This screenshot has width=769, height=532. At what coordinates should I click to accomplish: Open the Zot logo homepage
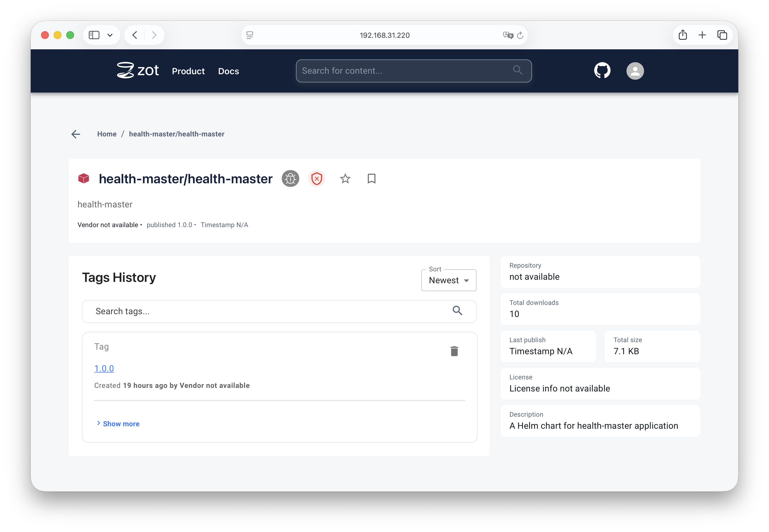pos(137,70)
